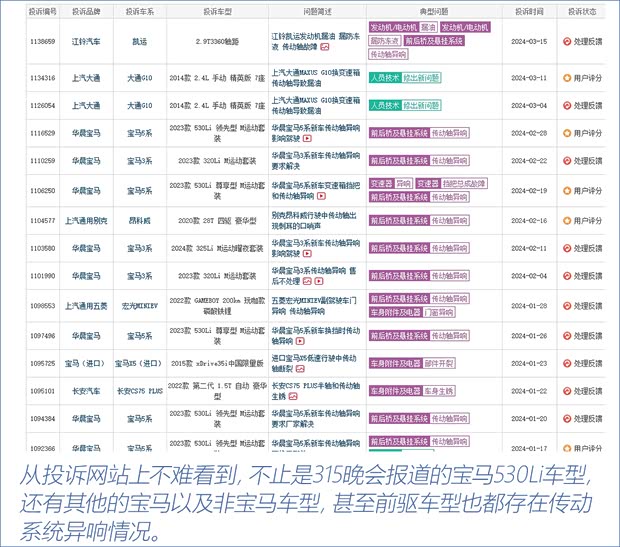The width and height of the screenshot is (620, 547).
Task: Click the 处理反馈 status icon in row 1103580
Action: pos(567,248)
